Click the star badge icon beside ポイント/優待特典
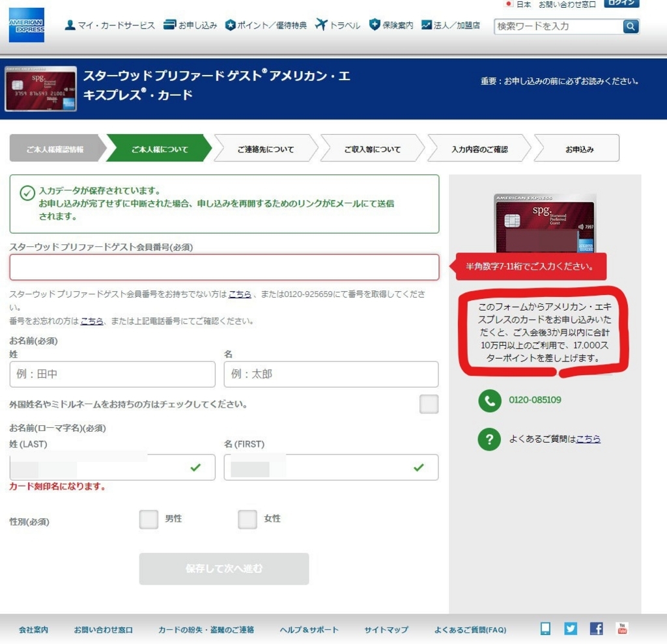 pyautogui.click(x=230, y=25)
